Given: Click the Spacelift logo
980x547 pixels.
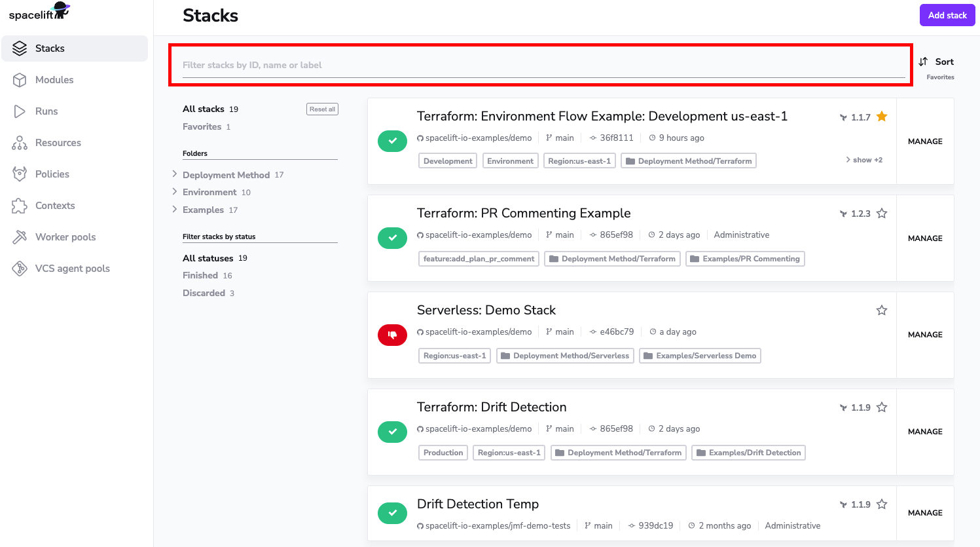Looking at the screenshot, I should tap(39, 12).
